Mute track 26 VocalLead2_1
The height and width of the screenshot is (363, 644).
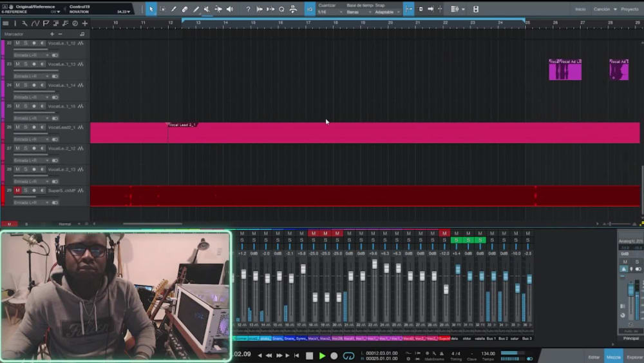pyautogui.click(x=17, y=127)
